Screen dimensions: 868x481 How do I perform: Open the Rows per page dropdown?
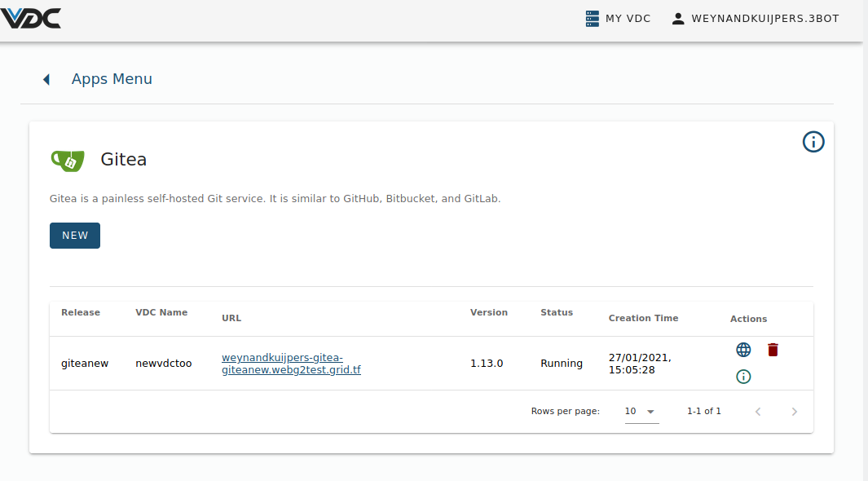click(641, 411)
